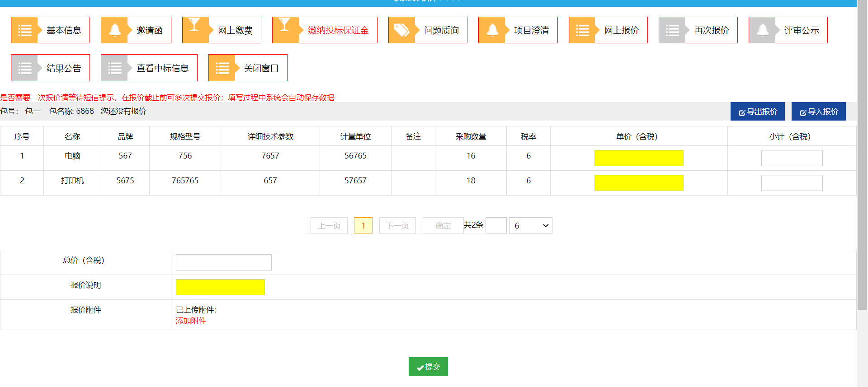Open the 再次报价 tab
The width and height of the screenshot is (868, 387).
coord(711,30)
